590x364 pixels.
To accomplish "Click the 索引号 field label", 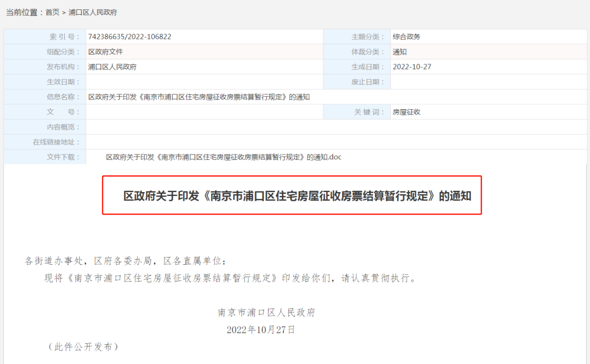I will click(64, 37).
